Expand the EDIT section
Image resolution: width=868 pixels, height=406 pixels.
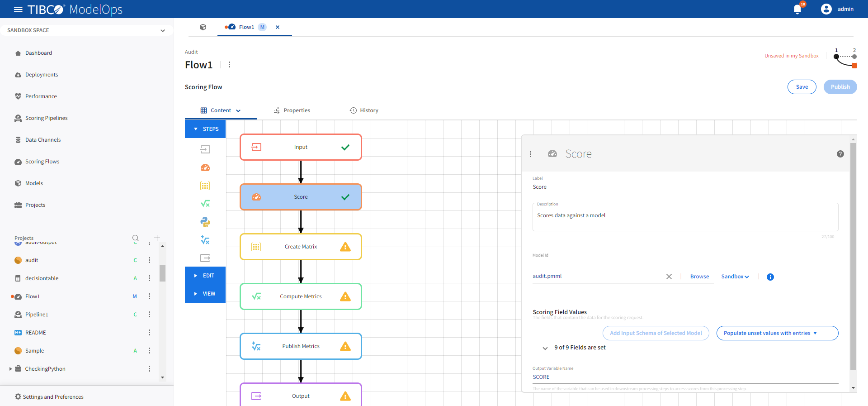pyautogui.click(x=205, y=276)
